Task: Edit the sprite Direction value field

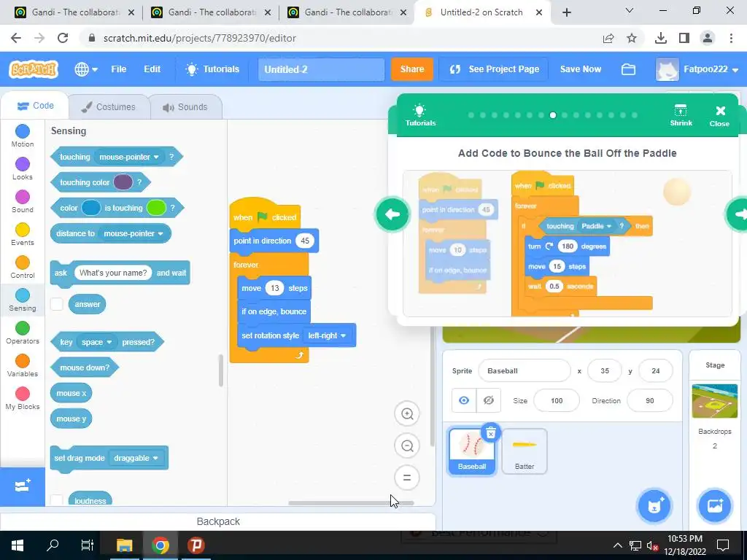Action: point(650,400)
